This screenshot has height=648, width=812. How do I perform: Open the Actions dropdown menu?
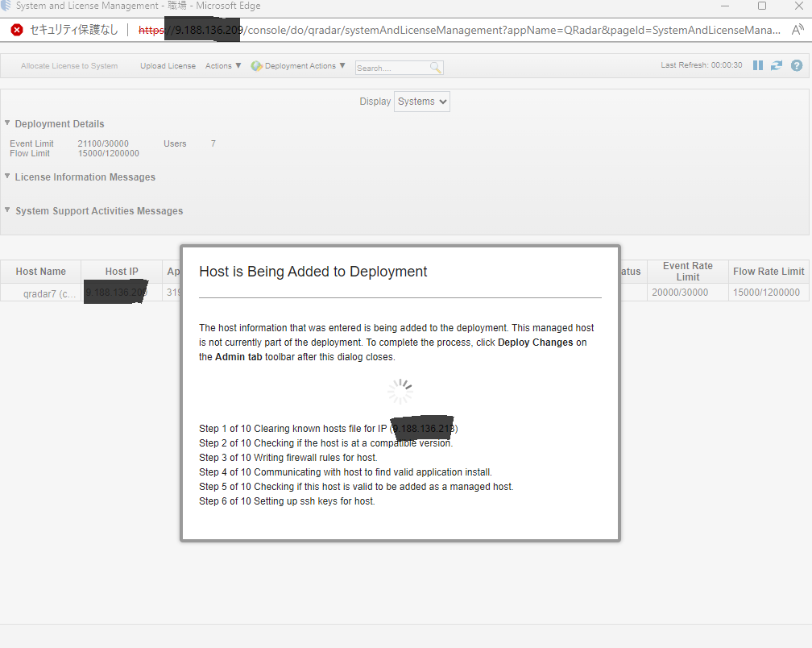click(x=223, y=66)
